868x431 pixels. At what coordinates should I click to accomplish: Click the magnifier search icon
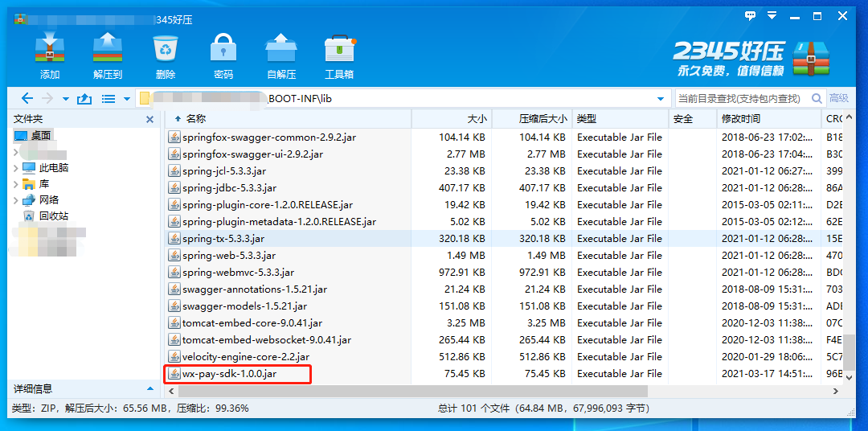click(x=817, y=99)
